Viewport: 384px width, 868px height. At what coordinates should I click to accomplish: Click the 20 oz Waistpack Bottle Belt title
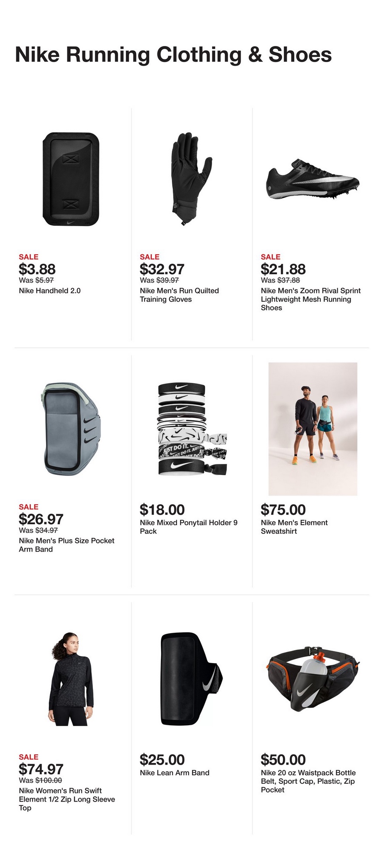point(308,781)
